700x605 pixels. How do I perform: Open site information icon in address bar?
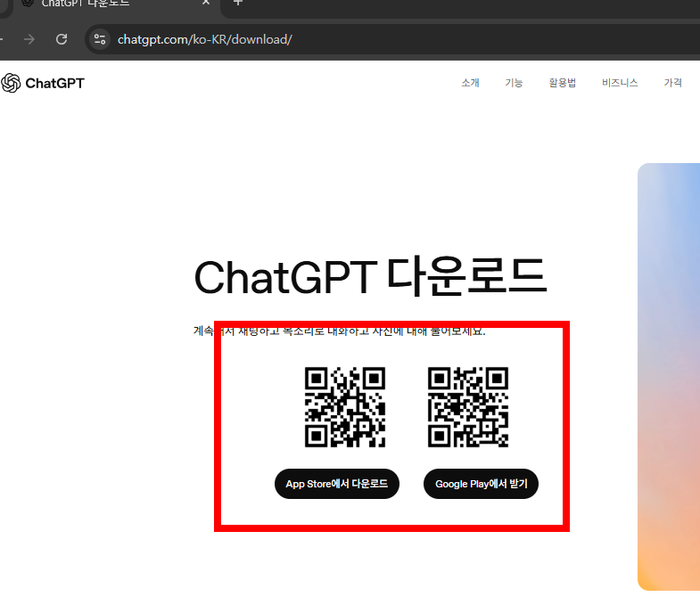pos(100,39)
